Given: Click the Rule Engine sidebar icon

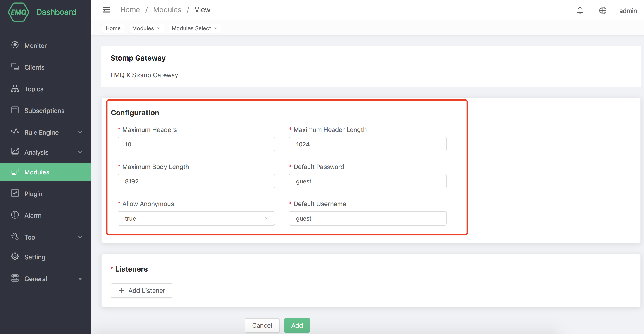Looking at the screenshot, I should [15, 132].
